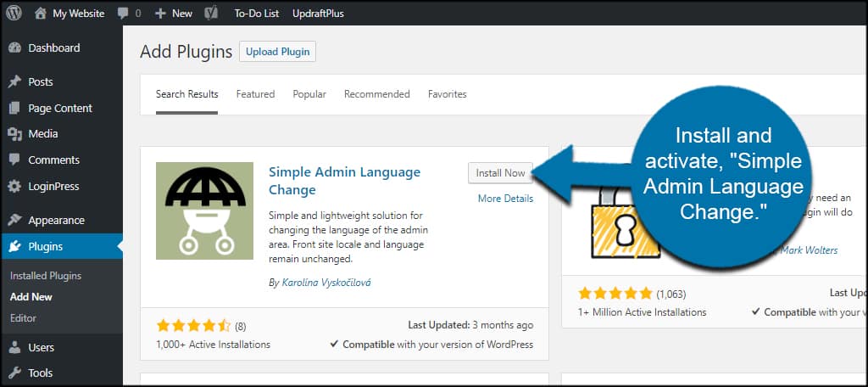The height and width of the screenshot is (387, 868).
Task: Click the Media library icon
Action: [x=14, y=134]
